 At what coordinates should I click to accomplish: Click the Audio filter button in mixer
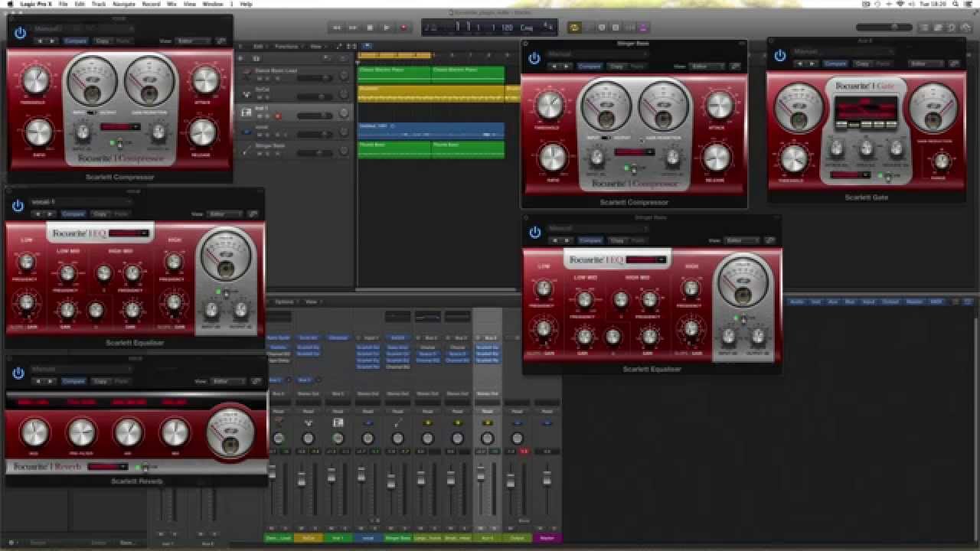click(x=799, y=302)
